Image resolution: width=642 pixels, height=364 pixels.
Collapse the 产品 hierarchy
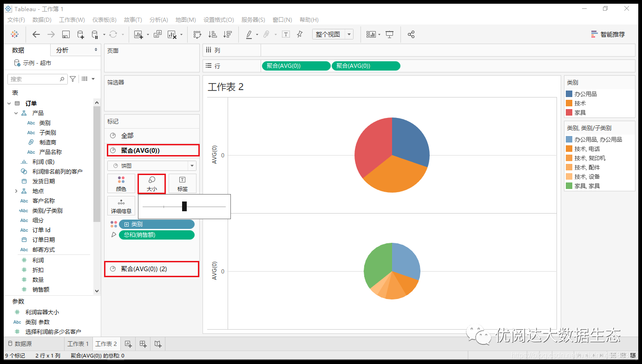[16, 113]
